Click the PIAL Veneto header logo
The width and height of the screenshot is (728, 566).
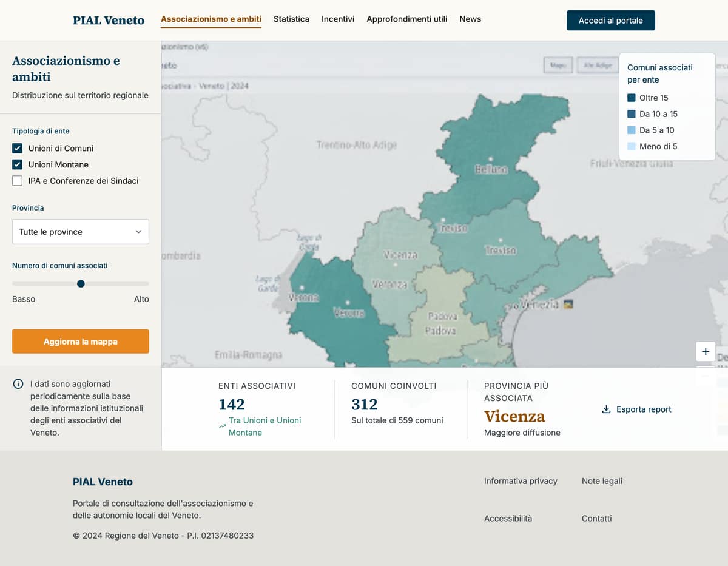[109, 20]
